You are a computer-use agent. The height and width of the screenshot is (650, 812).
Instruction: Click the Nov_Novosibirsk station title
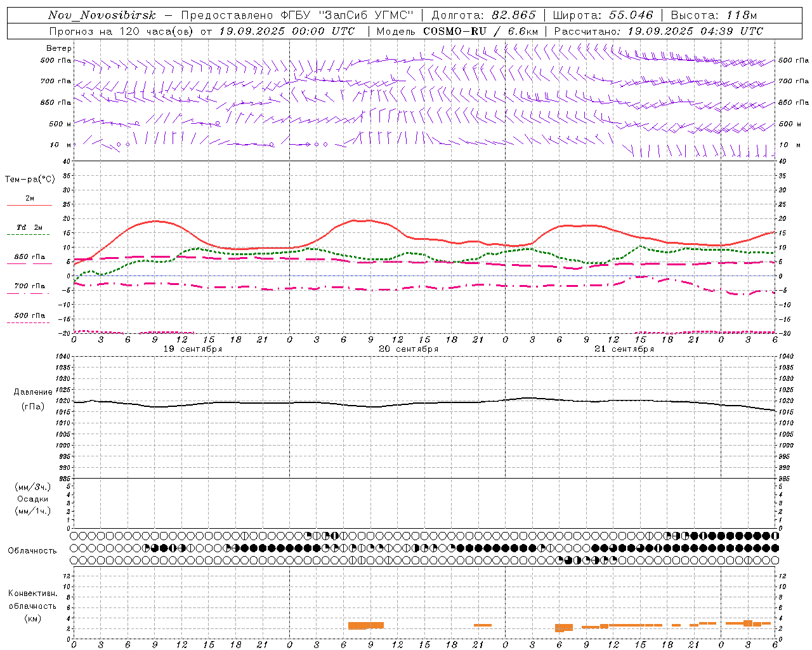click(x=102, y=15)
